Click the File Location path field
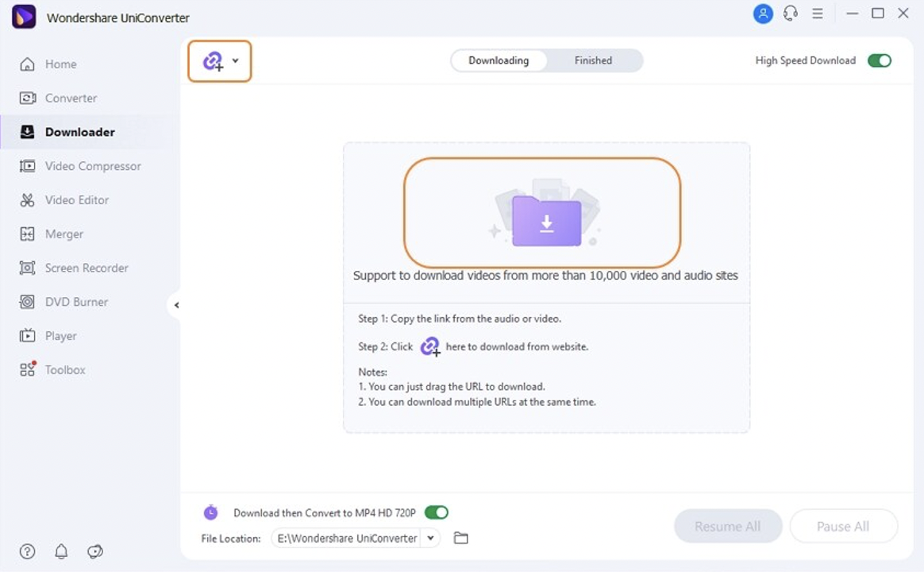 coord(347,539)
